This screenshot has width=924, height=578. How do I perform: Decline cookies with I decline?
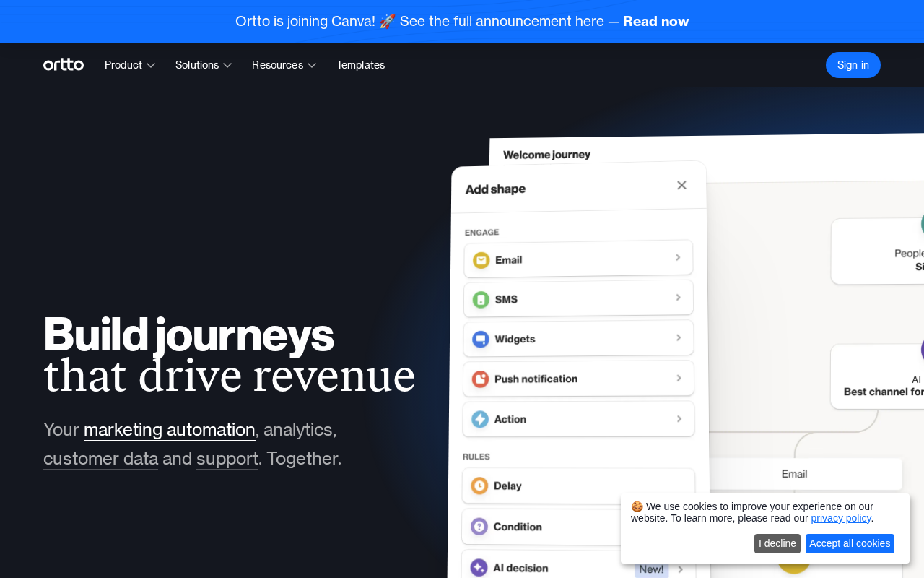tap(777, 543)
